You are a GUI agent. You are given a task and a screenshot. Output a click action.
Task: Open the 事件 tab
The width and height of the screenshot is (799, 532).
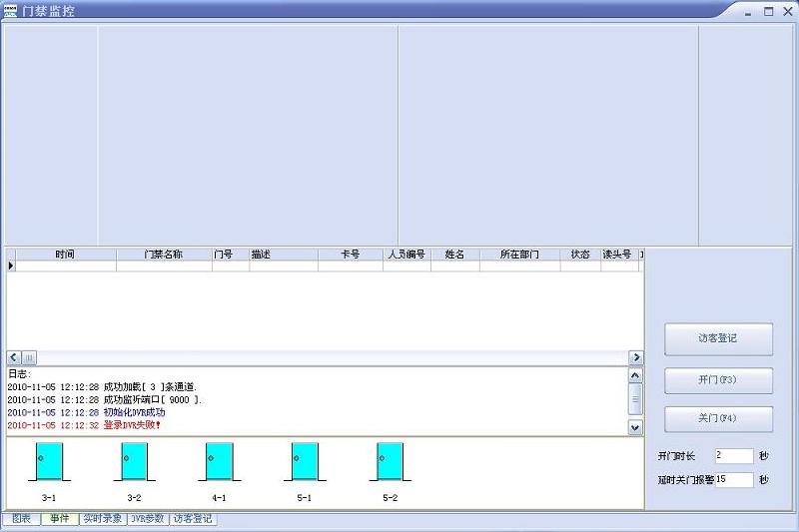(x=60, y=519)
